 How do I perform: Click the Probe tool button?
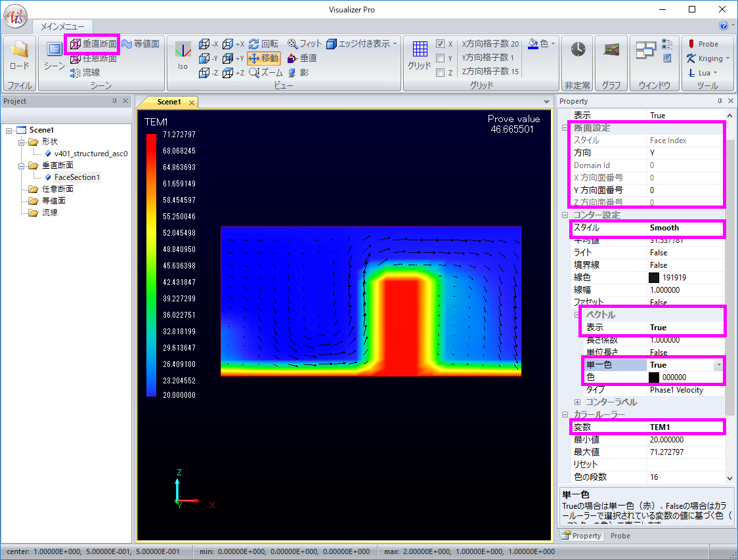tap(703, 44)
